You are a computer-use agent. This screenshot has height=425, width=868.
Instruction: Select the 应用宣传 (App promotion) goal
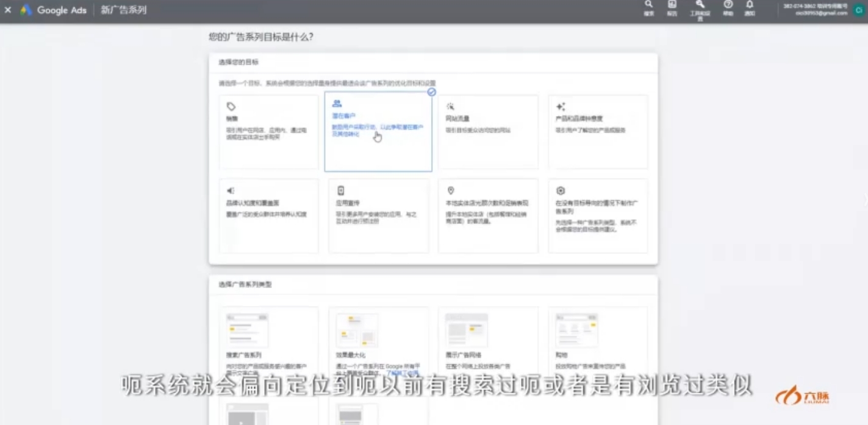pos(378,216)
